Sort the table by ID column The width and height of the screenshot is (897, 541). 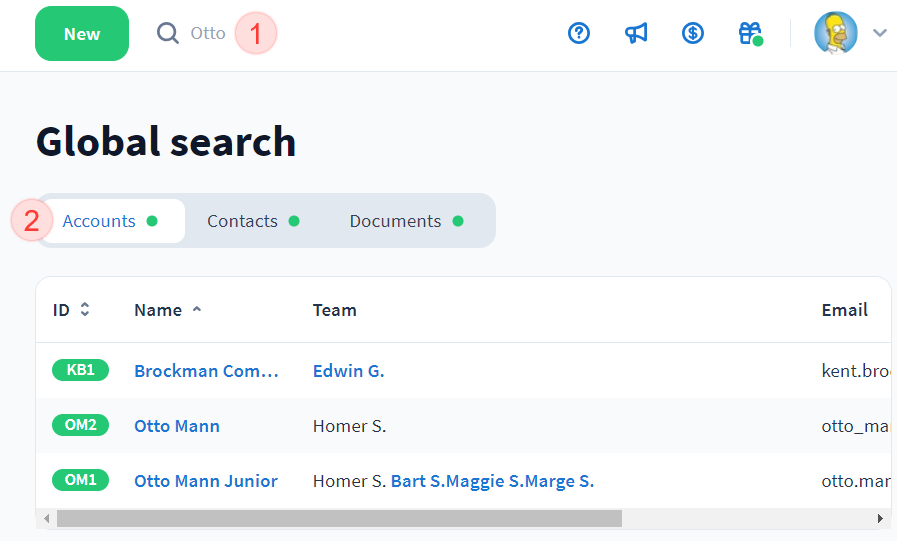tap(85, 310)
